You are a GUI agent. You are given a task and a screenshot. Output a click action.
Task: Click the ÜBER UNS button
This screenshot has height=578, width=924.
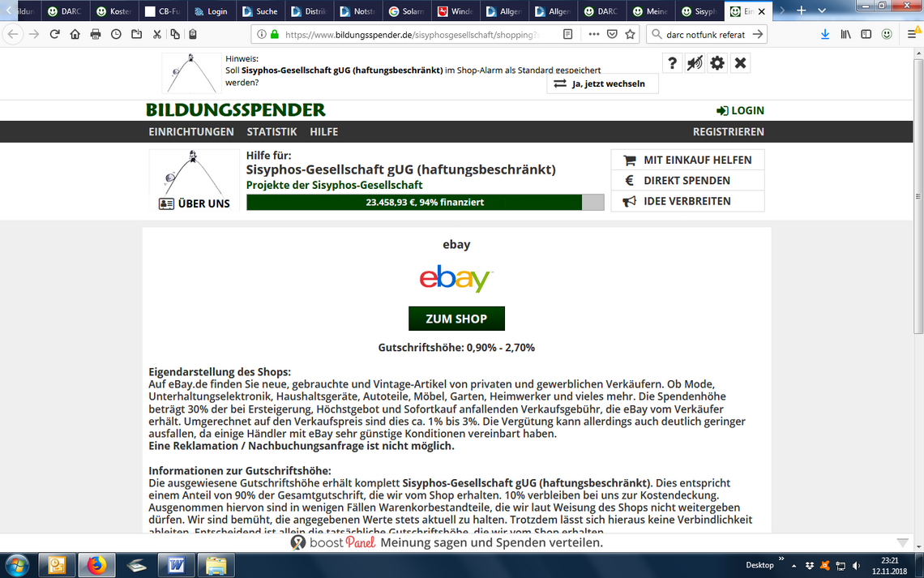[x=195, y=203]
